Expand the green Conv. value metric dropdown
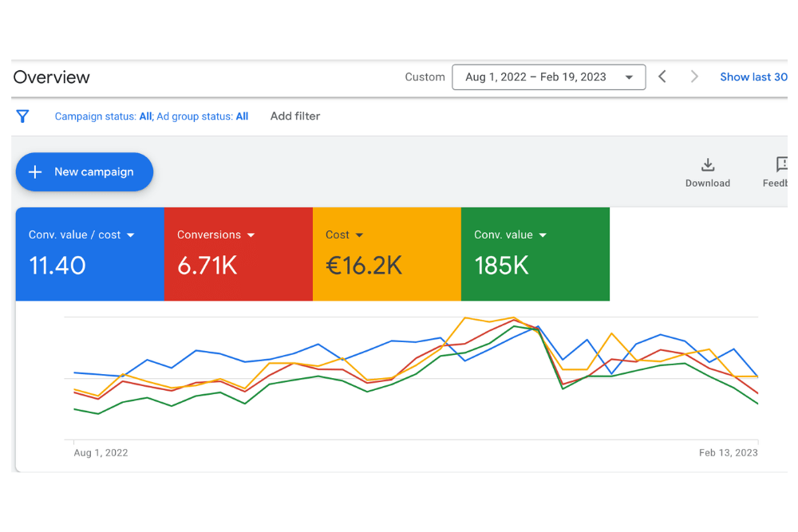798x532 pixels. click(543, 235)
